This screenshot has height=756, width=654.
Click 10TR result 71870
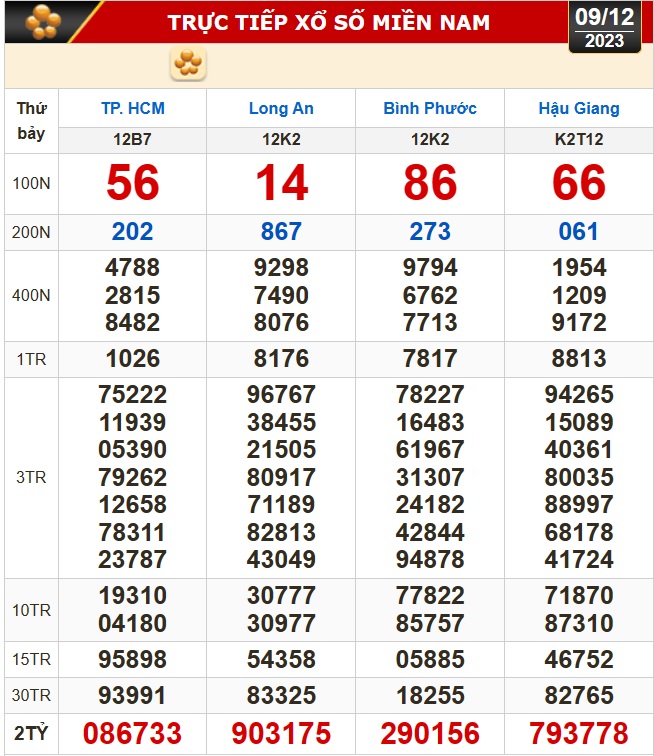pos(579,595)
